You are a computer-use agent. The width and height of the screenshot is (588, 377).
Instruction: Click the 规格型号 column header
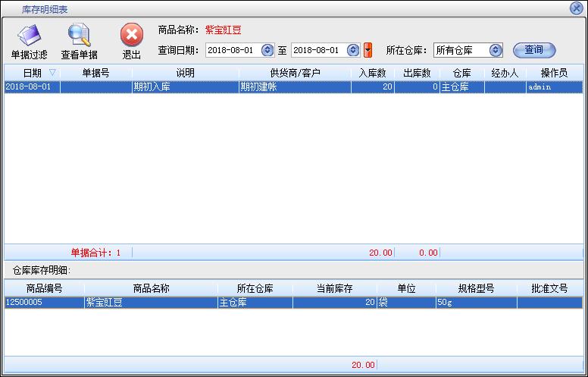tap(476, 288)
